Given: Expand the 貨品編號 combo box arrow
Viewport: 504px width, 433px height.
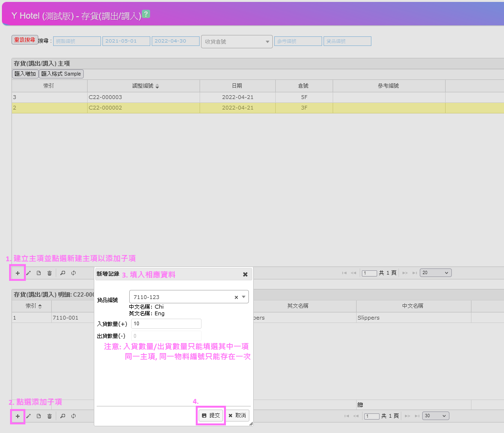Looking at the screenshot, I should pos(244,297).
